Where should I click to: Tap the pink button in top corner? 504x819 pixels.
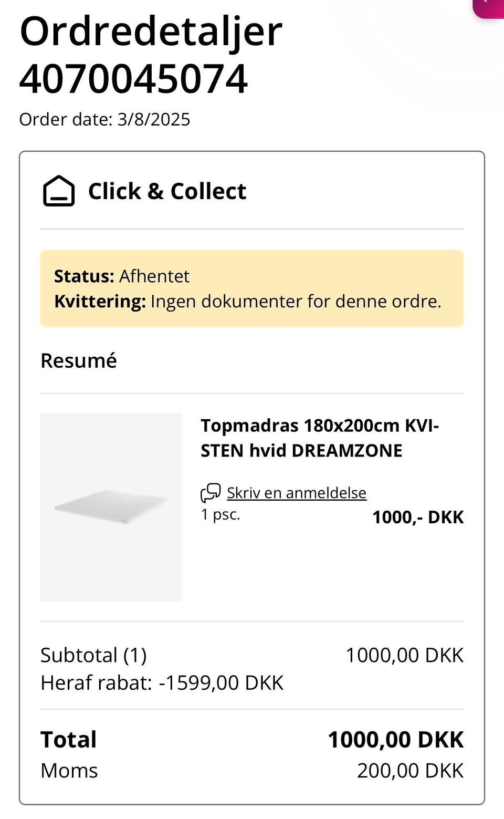coord(489,7)
